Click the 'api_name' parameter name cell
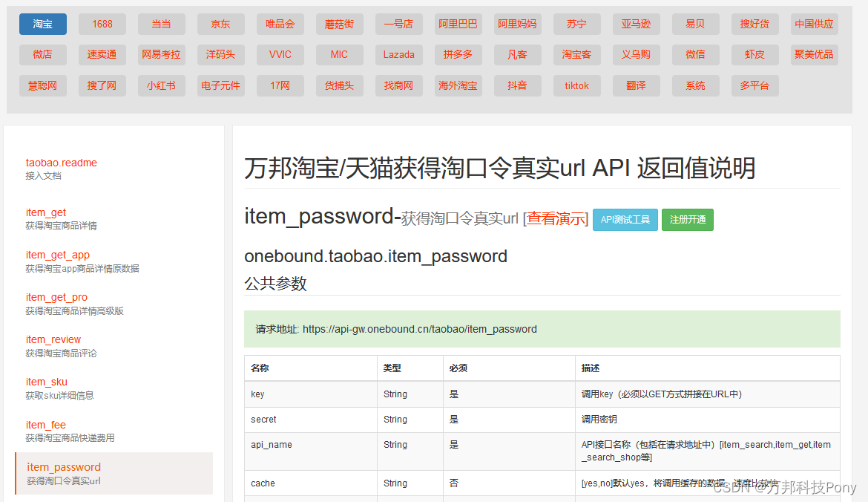Viewport: 868px width, 502px height. (x=311, y=451)
